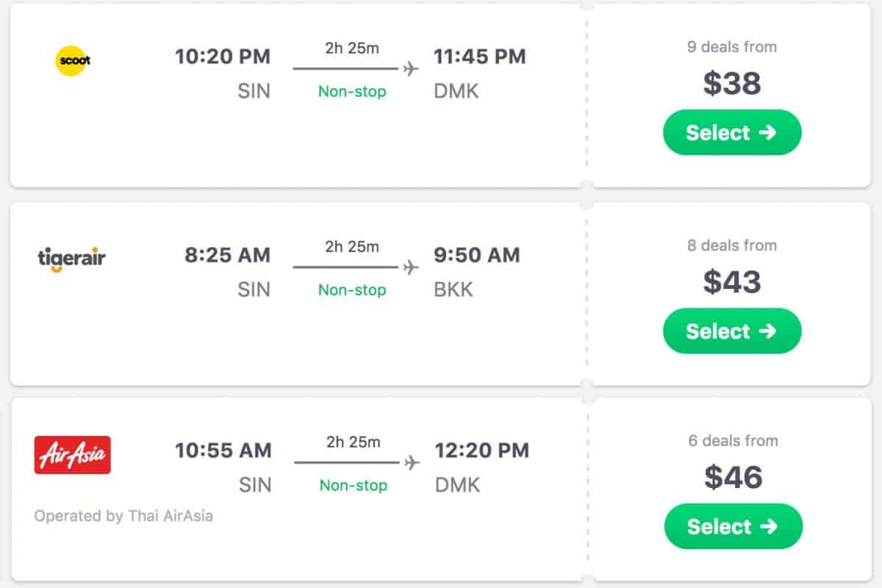Select the $43 tigerair flight deal
This screenshot has width=882, height=588.
click(732, 331)
